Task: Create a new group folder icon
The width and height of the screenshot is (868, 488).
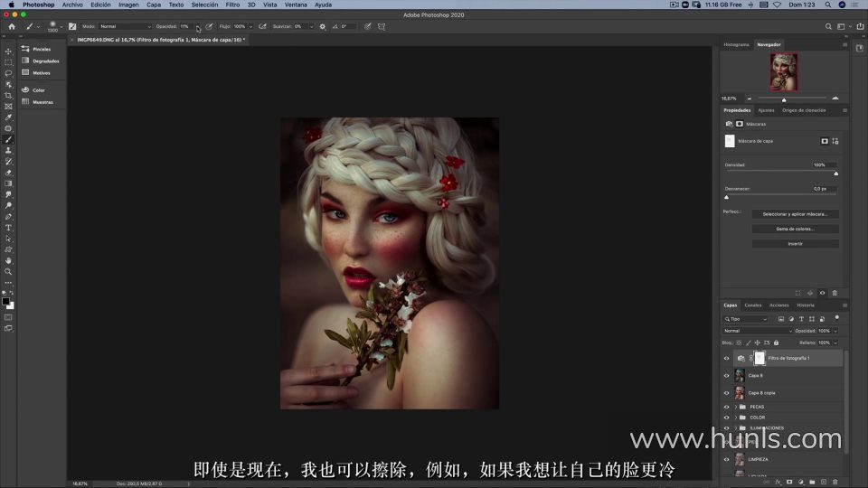Action: (x=812, y=482)
